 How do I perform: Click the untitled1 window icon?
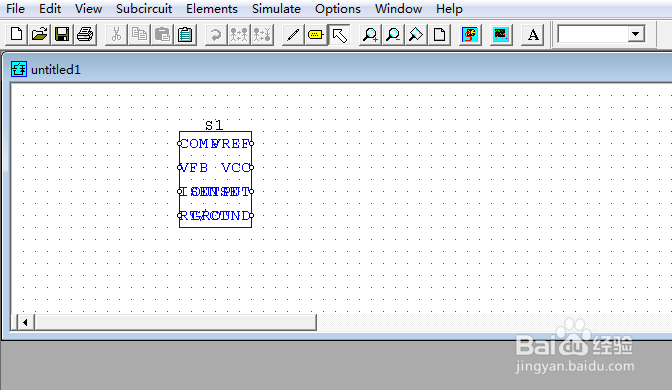click(x=18, y=69)
